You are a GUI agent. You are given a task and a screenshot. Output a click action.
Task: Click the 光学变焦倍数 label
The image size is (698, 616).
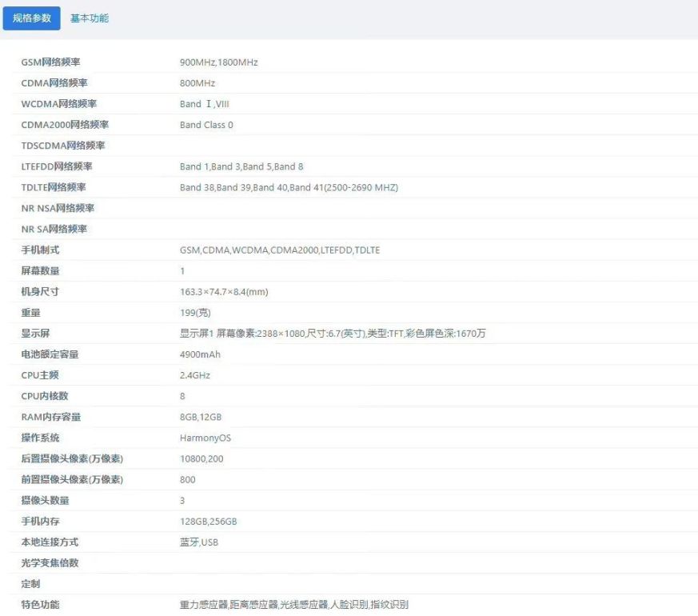coord(50,563)
